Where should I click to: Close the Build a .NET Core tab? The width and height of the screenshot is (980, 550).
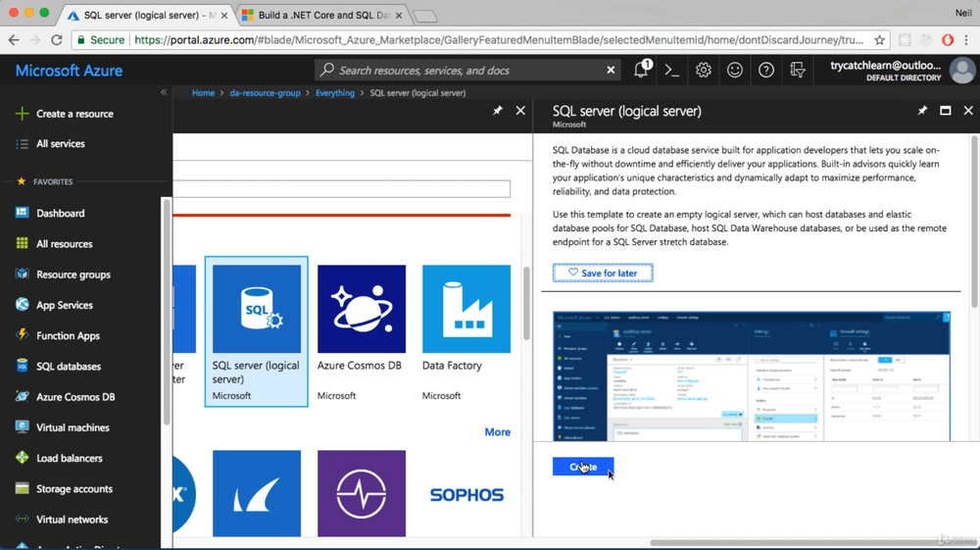click(x=399, y=15)
